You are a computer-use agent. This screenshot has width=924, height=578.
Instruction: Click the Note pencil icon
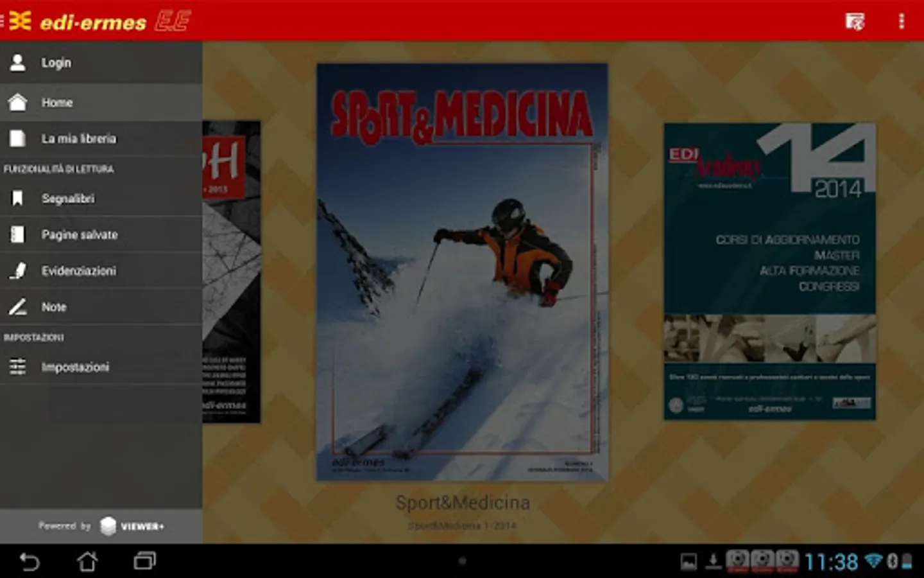[18, 307]
